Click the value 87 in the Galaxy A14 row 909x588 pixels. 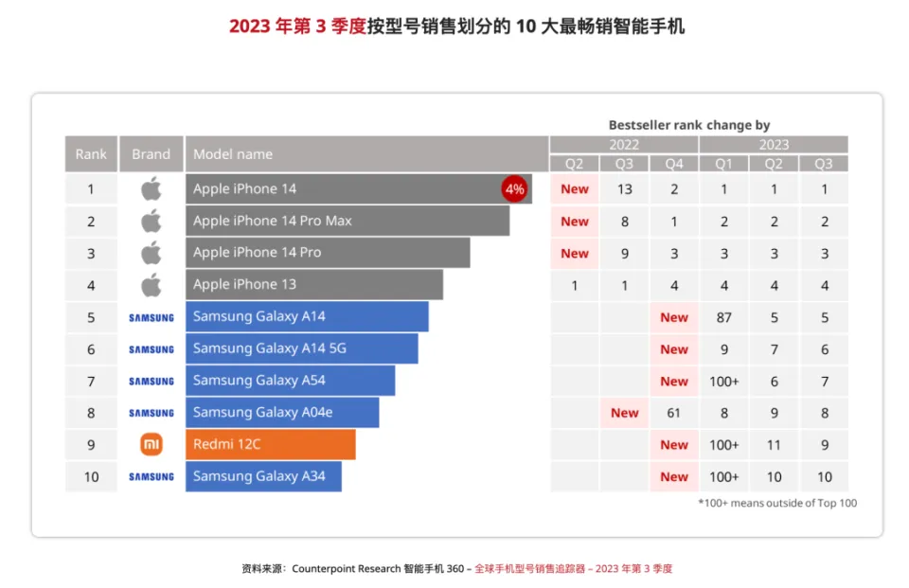[x=723, y=317]
